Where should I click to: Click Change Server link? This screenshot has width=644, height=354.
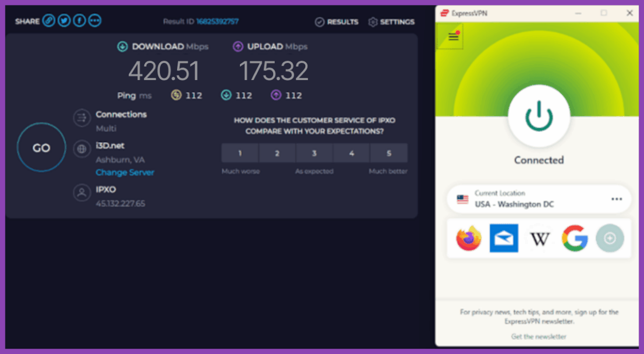tap(125, 172)
